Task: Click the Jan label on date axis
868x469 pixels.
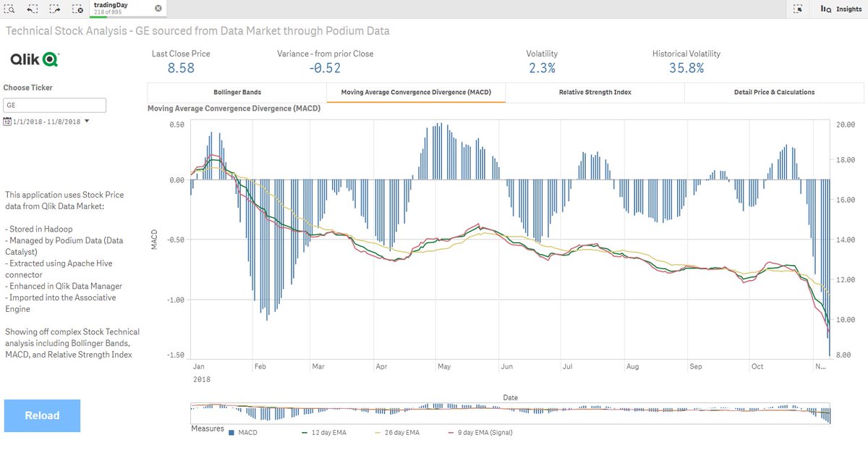Action: pyautogui.click(x=197, y=367)
